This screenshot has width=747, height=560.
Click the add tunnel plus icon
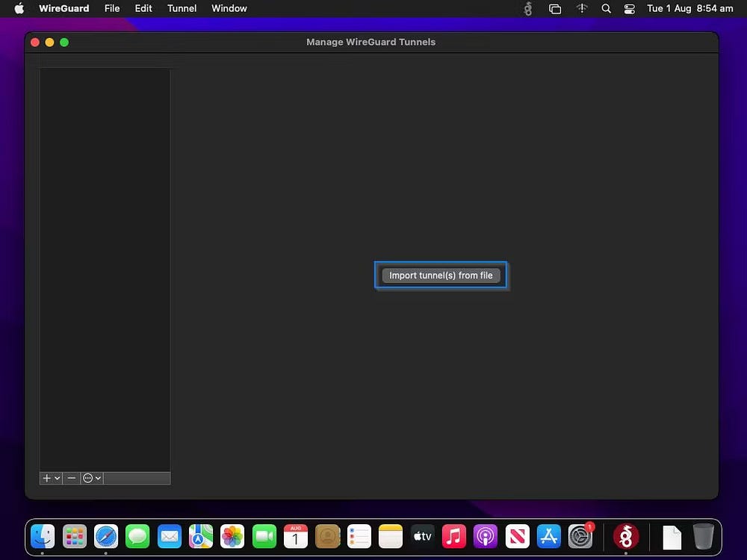(x=46, y=478)
